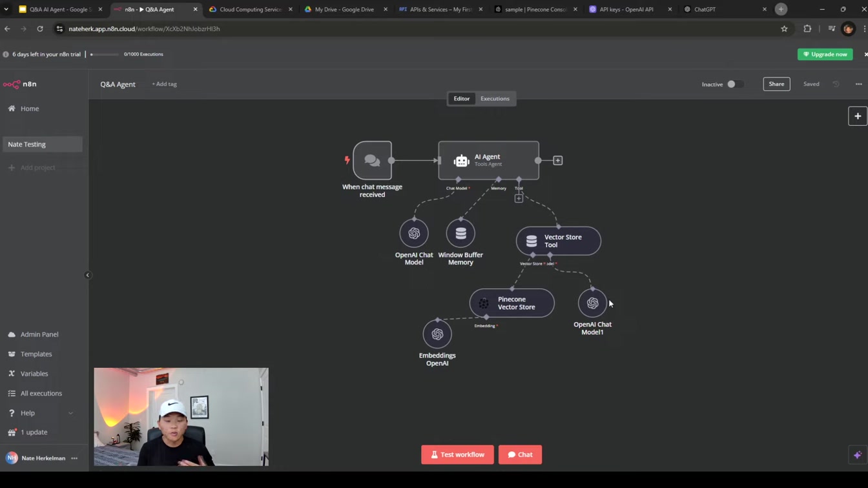
Task: Select the Embeddings OpenAI node
Action: coord(437,334)
